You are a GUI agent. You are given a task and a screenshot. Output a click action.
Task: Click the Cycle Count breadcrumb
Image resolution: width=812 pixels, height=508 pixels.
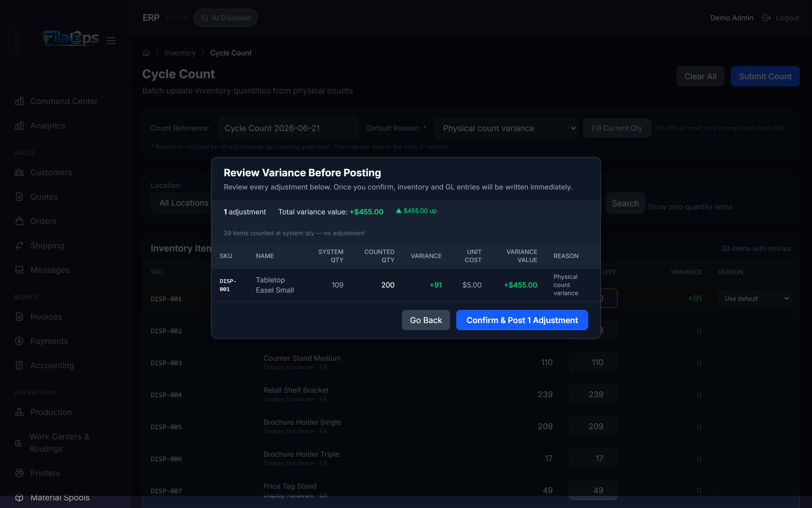coord(231,53)
